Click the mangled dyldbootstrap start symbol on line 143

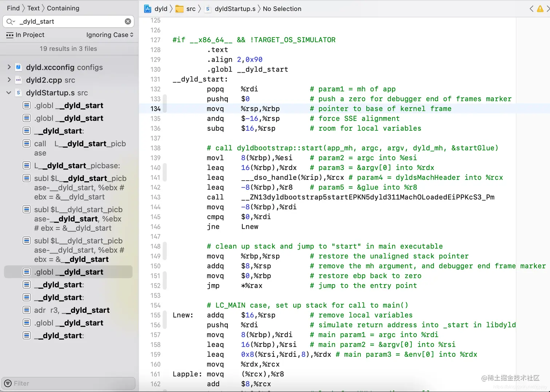click(x=368, y=197)
